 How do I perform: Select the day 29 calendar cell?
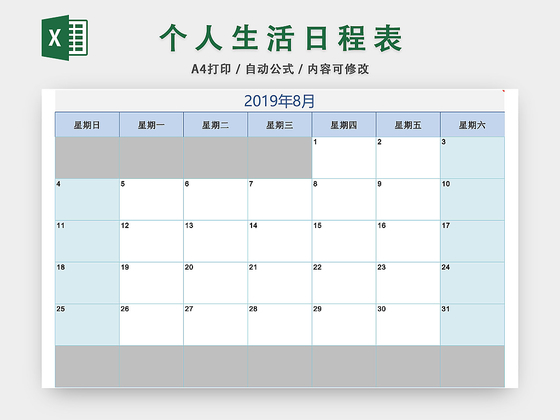pos(344,325)
